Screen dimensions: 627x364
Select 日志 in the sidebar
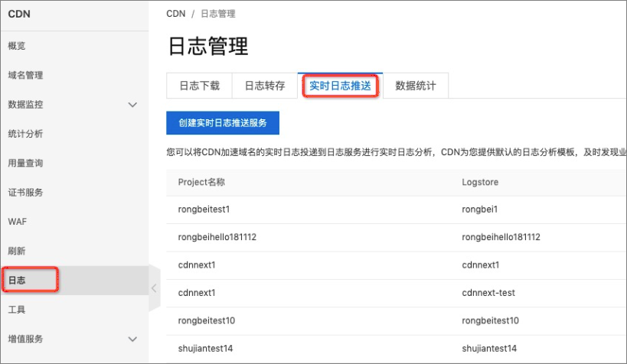[74, 281]
